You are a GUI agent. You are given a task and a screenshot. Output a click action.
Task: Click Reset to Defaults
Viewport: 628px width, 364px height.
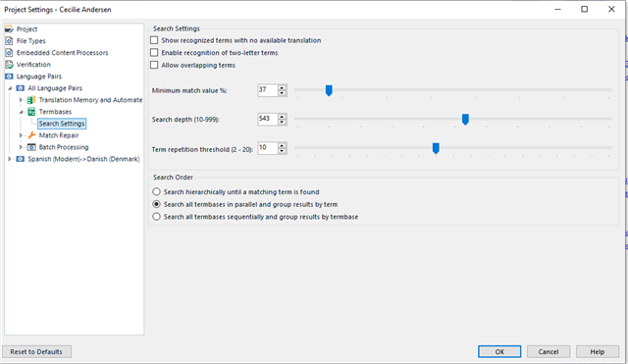[x=36, y=351]
